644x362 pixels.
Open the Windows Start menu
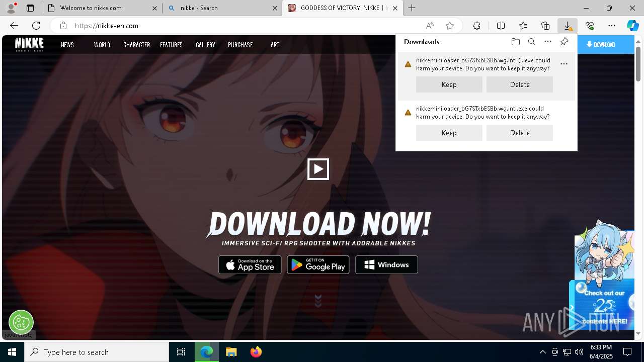[12, 352]
